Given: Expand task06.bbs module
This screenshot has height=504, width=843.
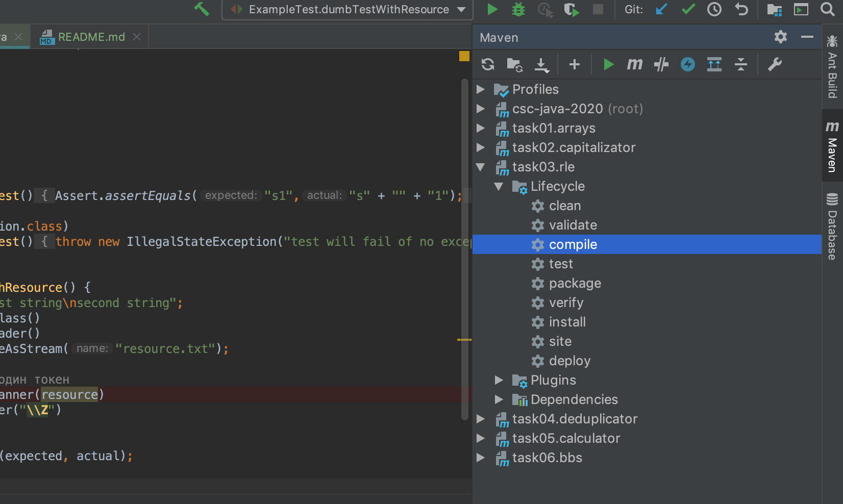Looking at the screenshot, I should tap(480, 458).
